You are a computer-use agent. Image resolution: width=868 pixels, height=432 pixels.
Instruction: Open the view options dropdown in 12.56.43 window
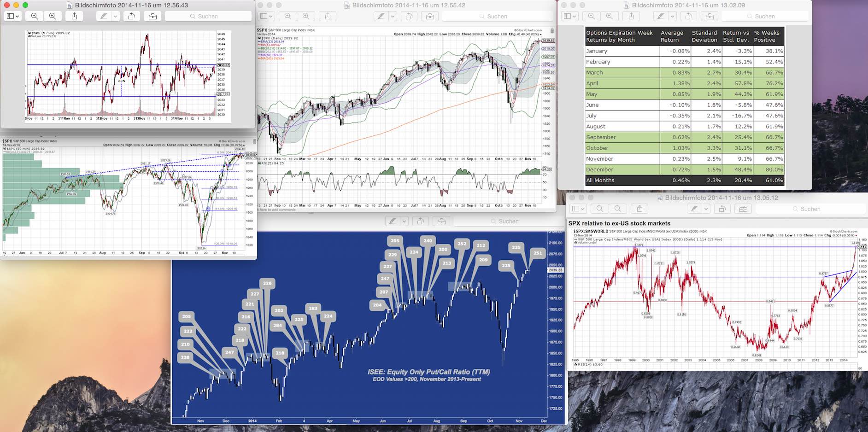click(12, 16)
